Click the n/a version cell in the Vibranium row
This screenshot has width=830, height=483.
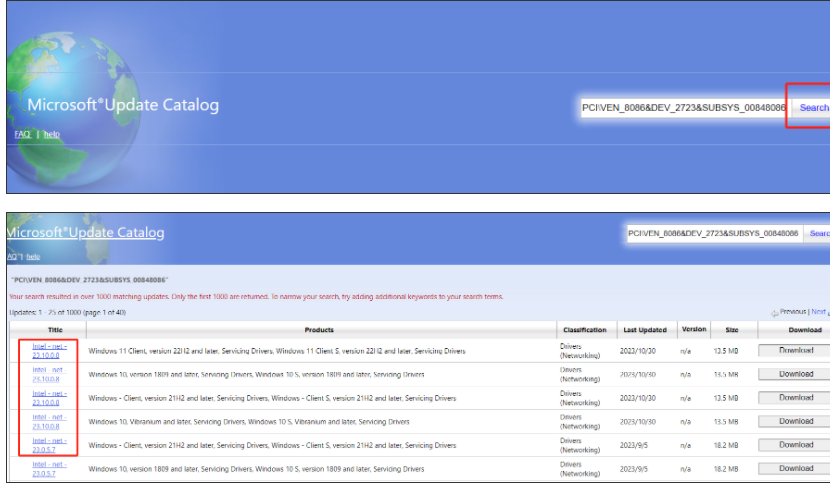pos(685,422)
